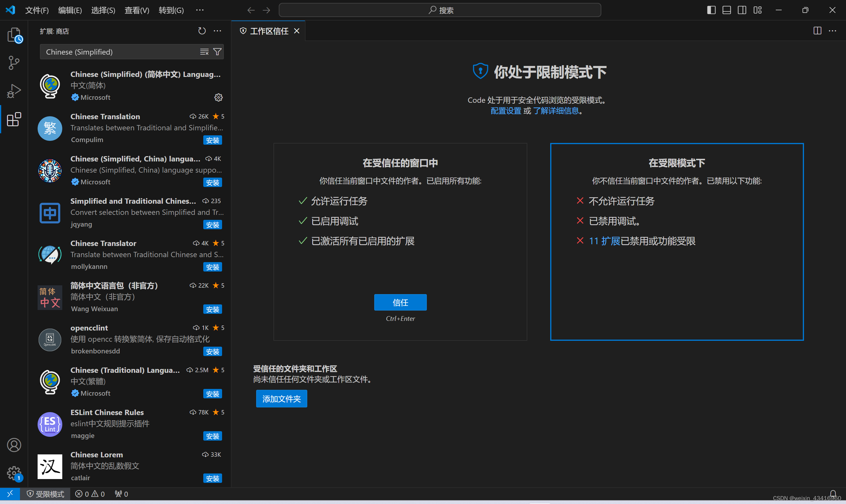The width and height of the screenshot is (846, 504).
Task: Open the Explorer view in activity bar
Action: tap(14, 34)
